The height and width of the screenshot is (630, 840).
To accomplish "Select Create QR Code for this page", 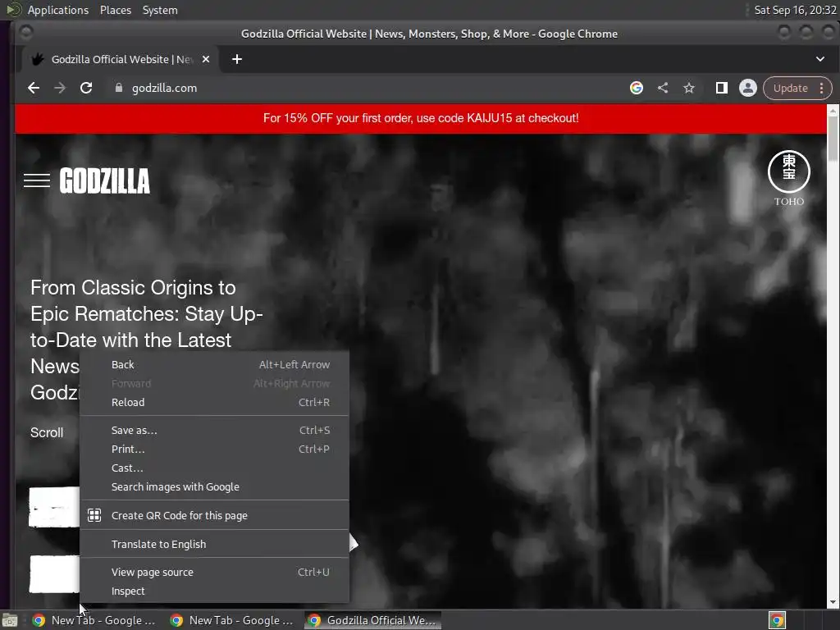I will (214, 515).
